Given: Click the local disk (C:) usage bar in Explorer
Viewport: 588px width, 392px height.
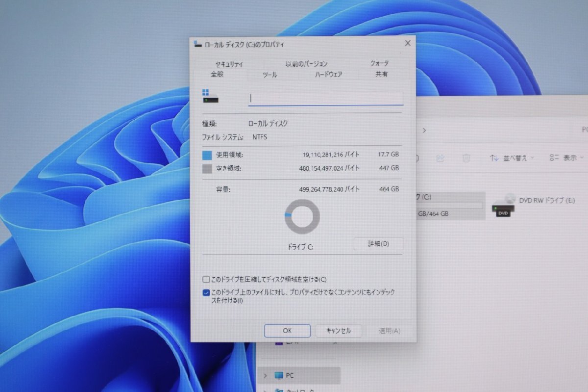Looking at the screenshot, I should [450, 205].
